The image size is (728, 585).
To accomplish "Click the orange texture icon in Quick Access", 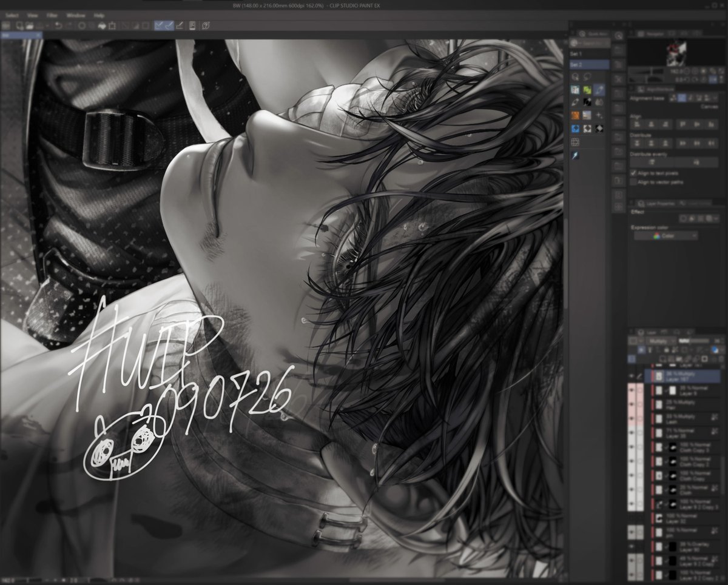I will (x=575, y=115).
